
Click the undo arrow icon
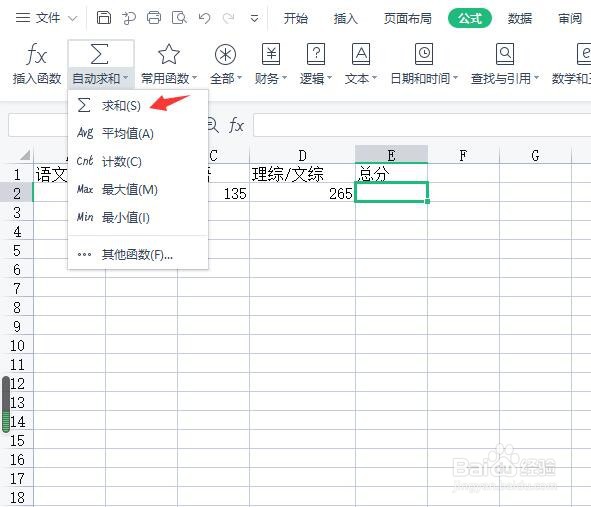pos(204,18)
